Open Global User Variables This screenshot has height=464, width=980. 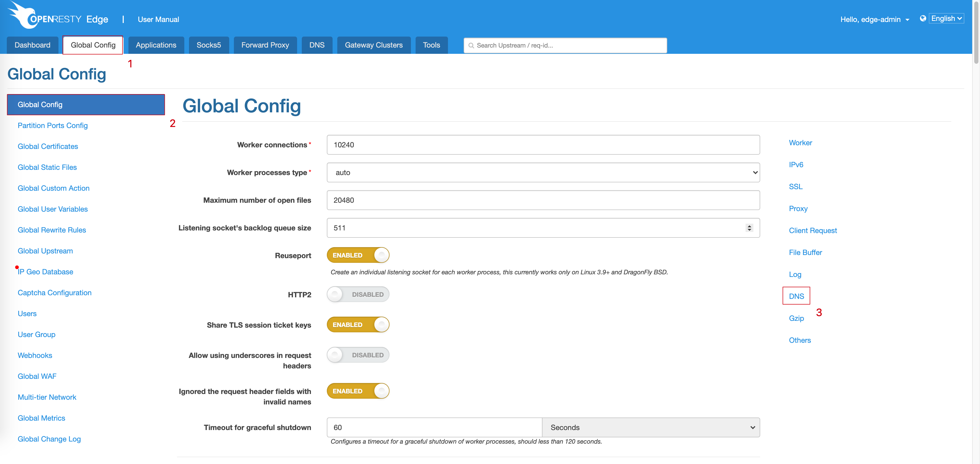pyautogui.click(x=52, y=209)
